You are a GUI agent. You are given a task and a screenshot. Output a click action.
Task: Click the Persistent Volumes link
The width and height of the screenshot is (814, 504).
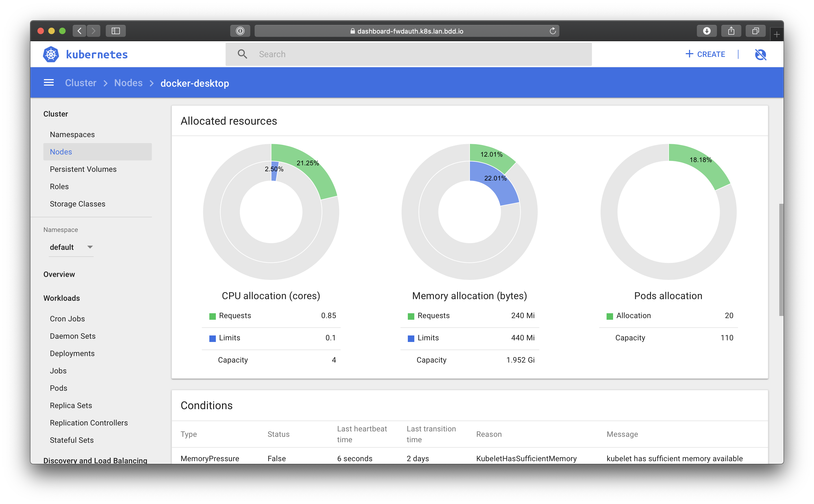83,169
